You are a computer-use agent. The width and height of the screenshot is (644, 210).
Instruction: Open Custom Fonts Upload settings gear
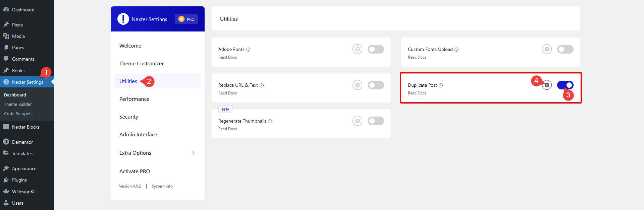547,49
